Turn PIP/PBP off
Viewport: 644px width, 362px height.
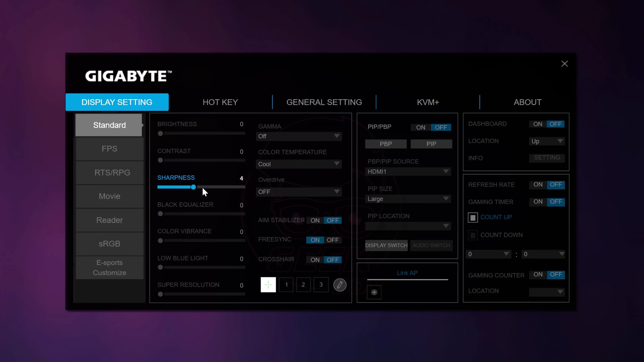[441, 127]
